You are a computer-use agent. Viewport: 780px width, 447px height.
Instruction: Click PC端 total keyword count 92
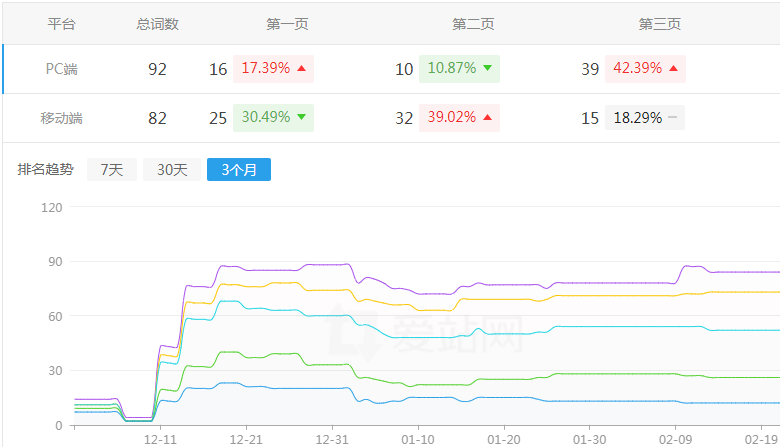[x=157, y=69]
